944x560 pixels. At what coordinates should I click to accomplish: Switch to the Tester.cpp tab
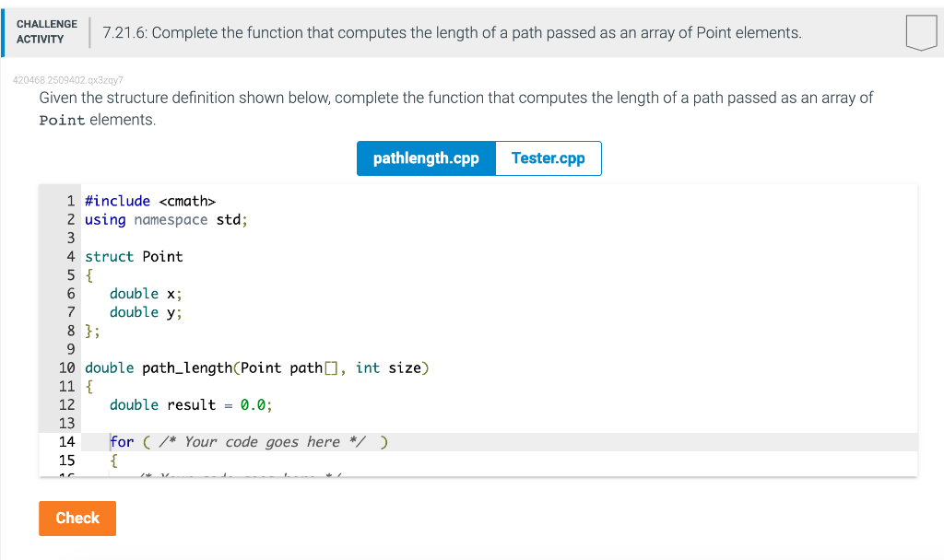pyautogui.click(x=548, y=158)
